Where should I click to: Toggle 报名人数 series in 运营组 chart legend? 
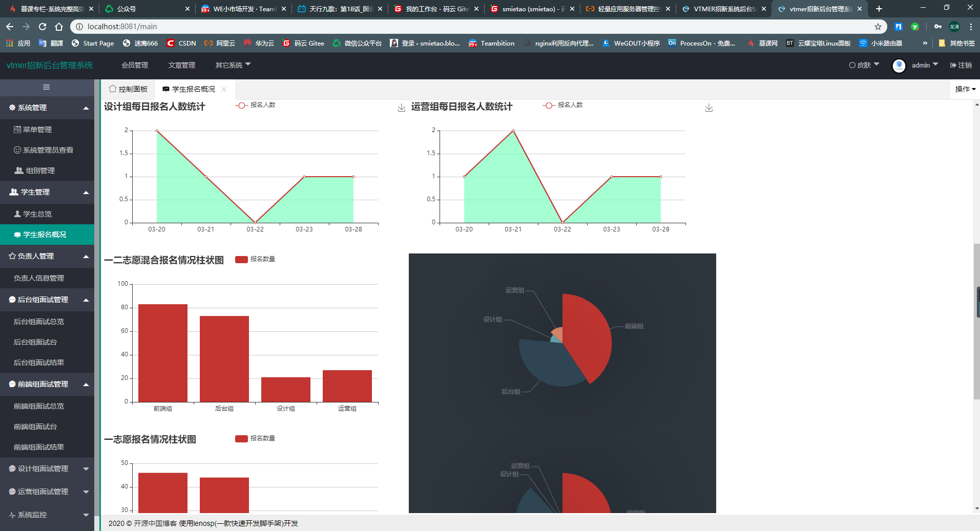point(563,105)
